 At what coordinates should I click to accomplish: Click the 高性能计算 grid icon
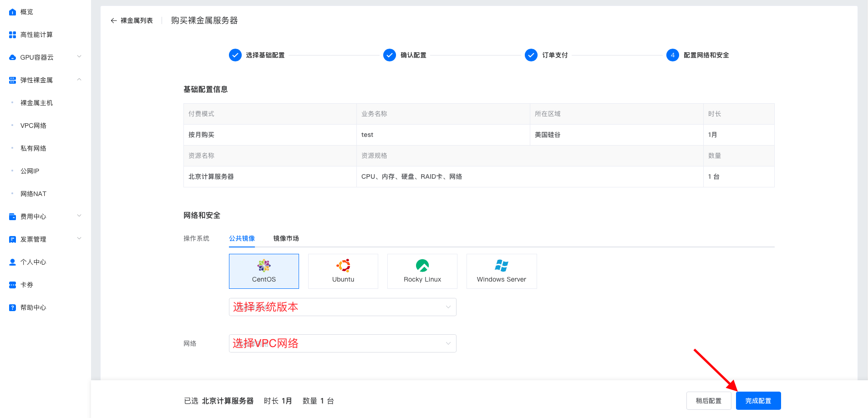coord(12,35)
